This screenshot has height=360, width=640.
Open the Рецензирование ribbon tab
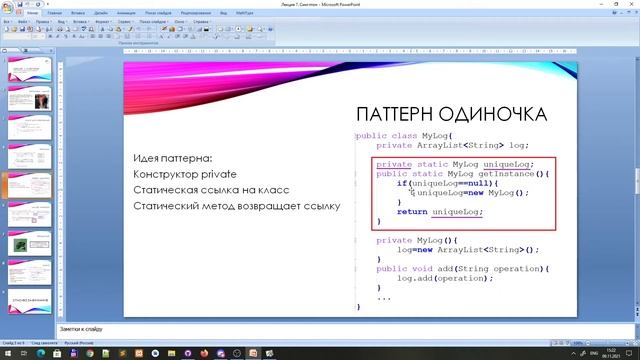pos(196,13)
